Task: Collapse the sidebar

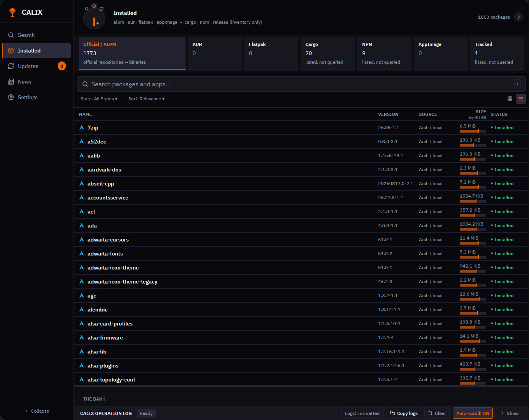Action: tap(37, 411)
